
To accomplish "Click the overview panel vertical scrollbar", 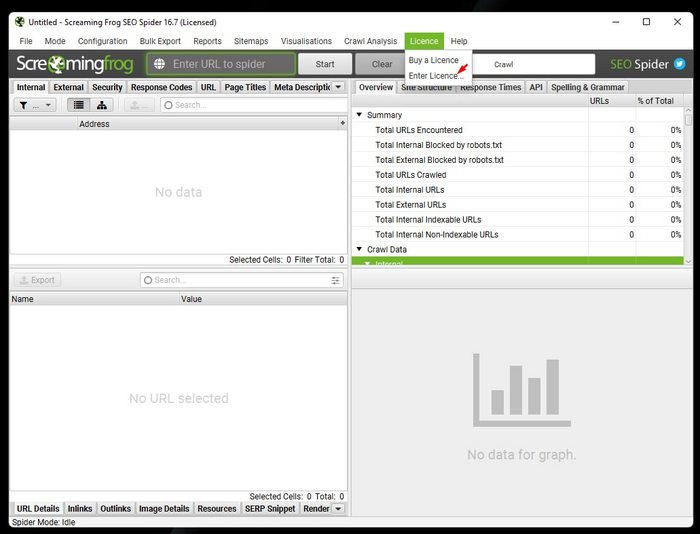I will 688,186.
